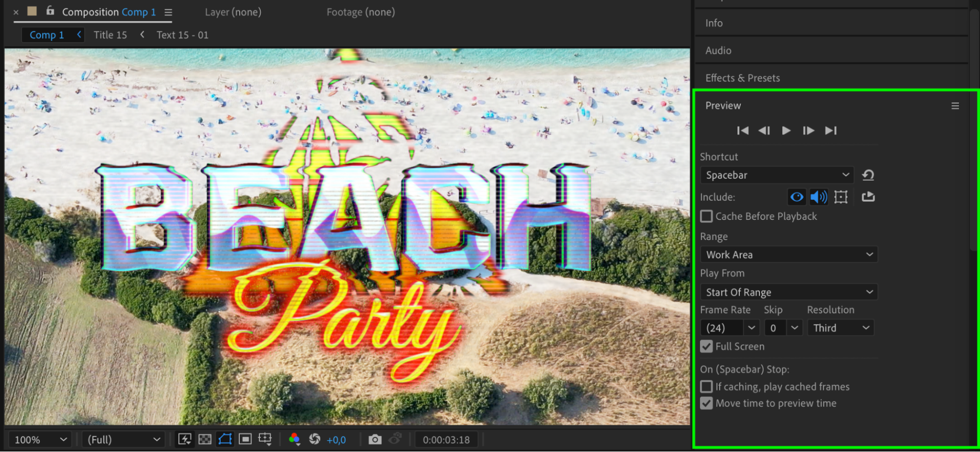This screenshot has width=980, height=452.
Task: Toggle mask and shape path visibility
Action: [x=225, y=439]
